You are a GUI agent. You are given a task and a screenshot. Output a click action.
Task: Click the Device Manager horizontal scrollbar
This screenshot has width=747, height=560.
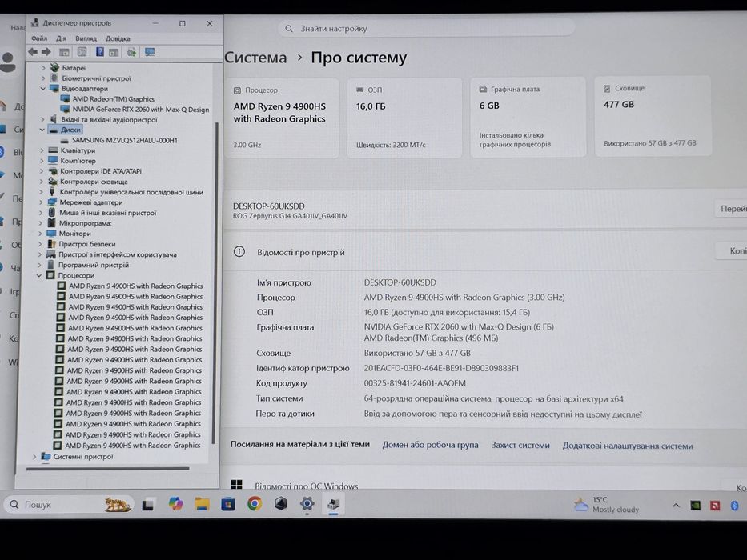107,469
